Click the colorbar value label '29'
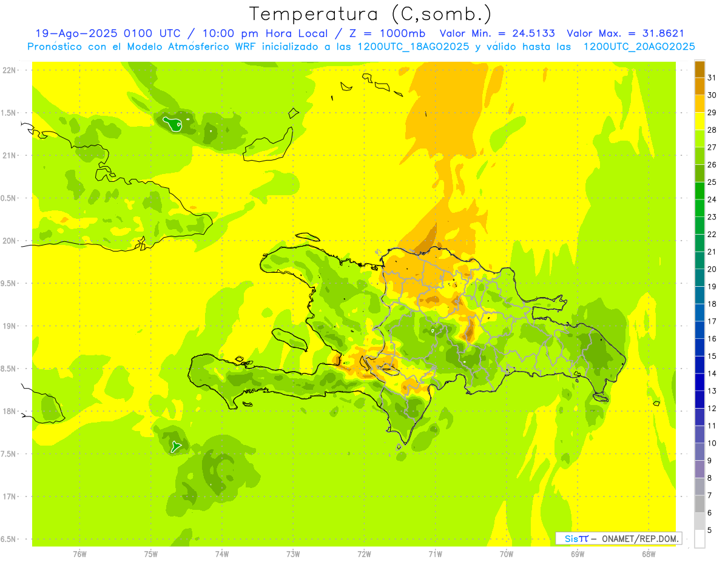The width and height of the screenshot is (728, 562). pos(712,112)
